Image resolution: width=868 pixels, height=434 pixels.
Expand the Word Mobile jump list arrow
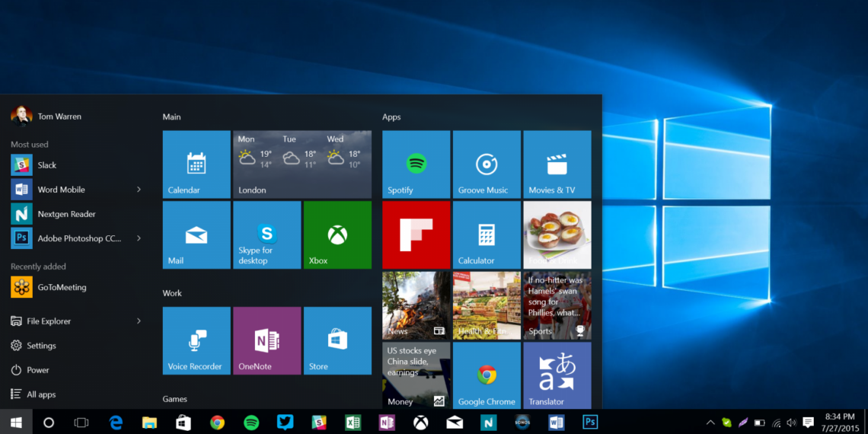139,190
